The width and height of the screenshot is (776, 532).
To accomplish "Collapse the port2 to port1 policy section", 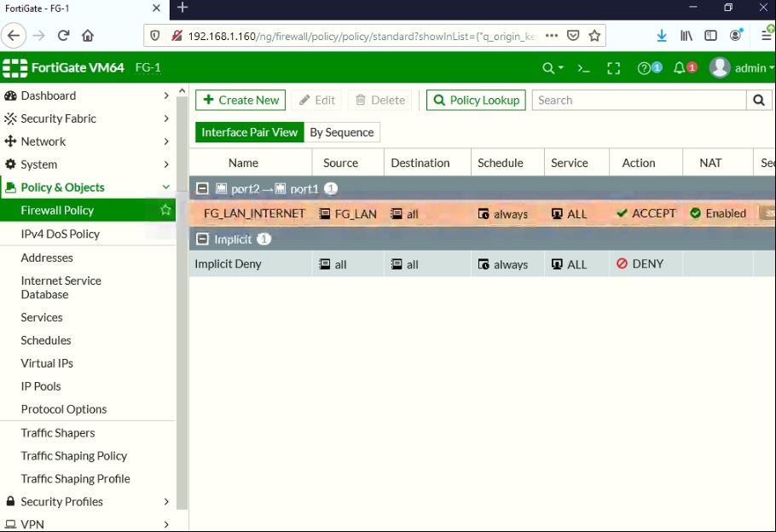I will (x=202, y=188).
